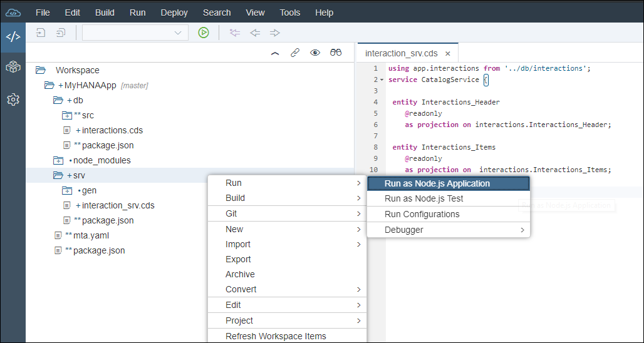This screenshot has width=644, height=343.
Task: Collapse the Workspace folder
Action: click(x=41, y=70)
